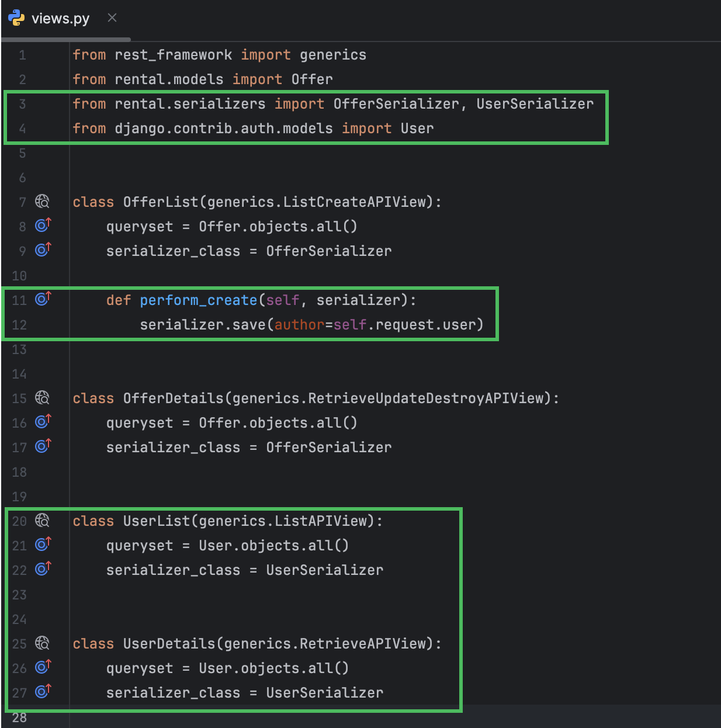Click the overrides icon on line 27 serializer_class

(x=41, y=692)
